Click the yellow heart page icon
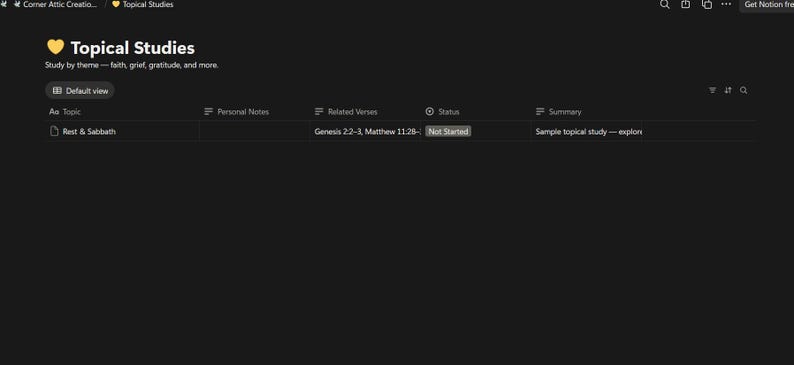This screenshot has height=365, width=794. (55, 47)
